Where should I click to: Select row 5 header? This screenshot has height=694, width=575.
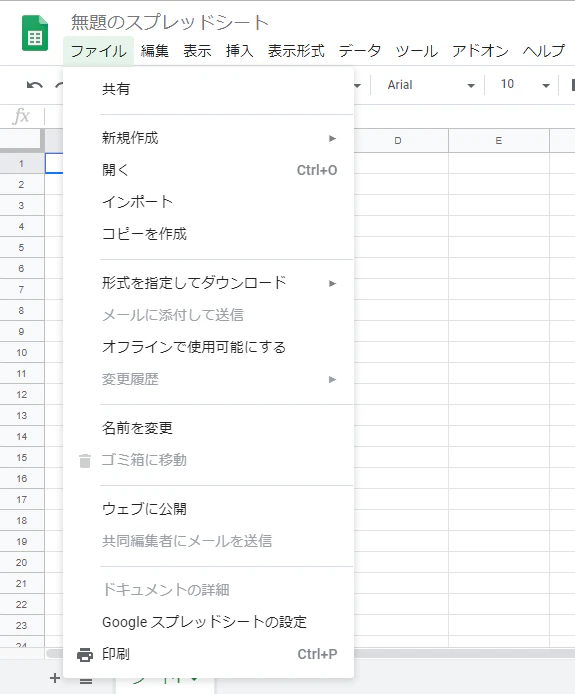pyautogui.click(x=22, y=248)
